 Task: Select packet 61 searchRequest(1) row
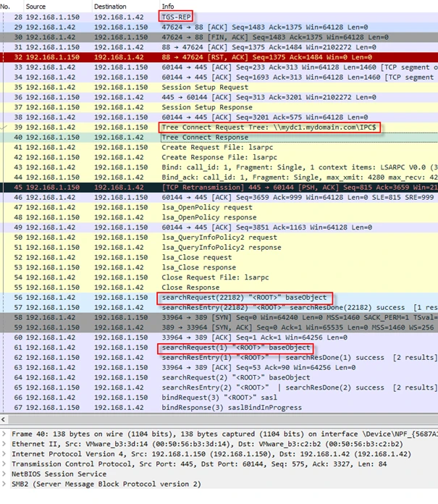pyautogui.click(x=217, y=348)
